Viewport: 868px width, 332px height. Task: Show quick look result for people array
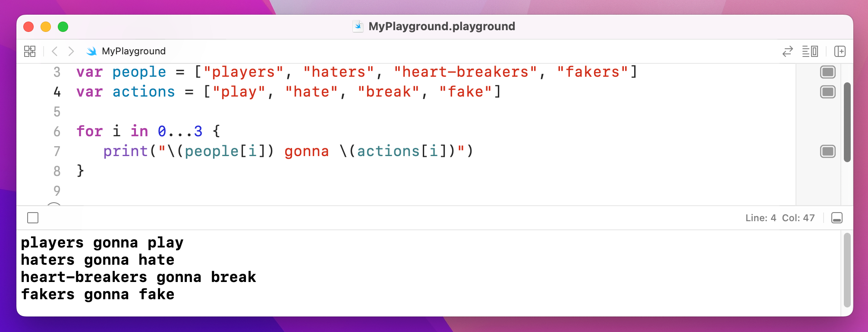(827, 72)
